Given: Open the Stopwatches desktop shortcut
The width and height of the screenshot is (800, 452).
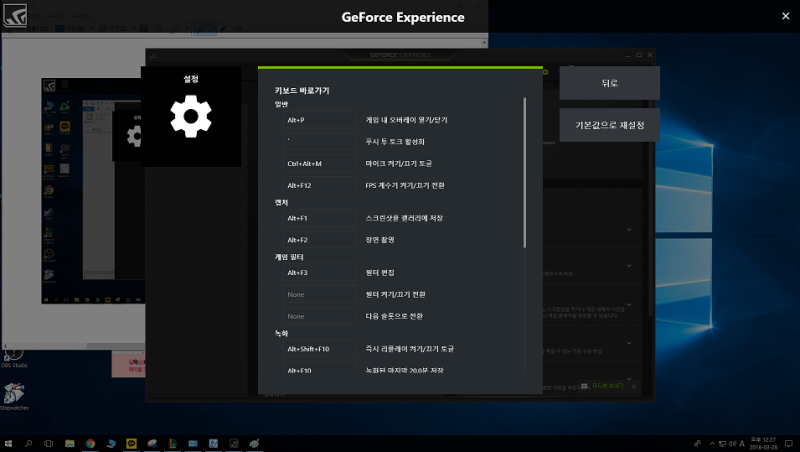Looking at the screenshot, I should point(14,396).
